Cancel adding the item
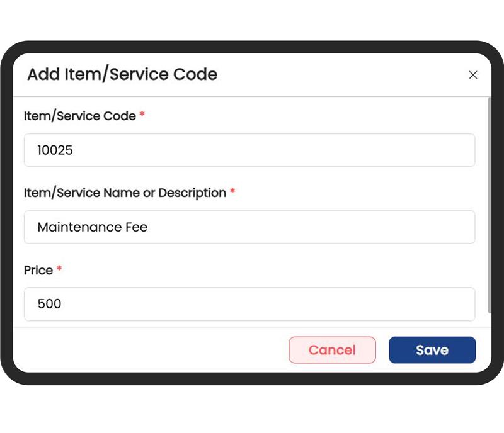This screenshot has width=504, height=433. point(332,350)
